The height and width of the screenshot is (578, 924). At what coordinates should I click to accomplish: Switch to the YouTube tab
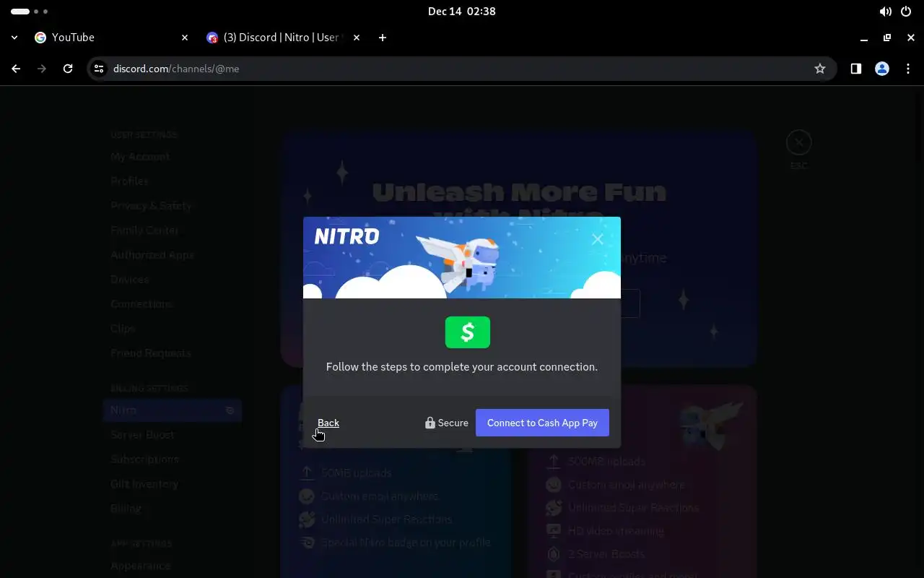(110, 38)
